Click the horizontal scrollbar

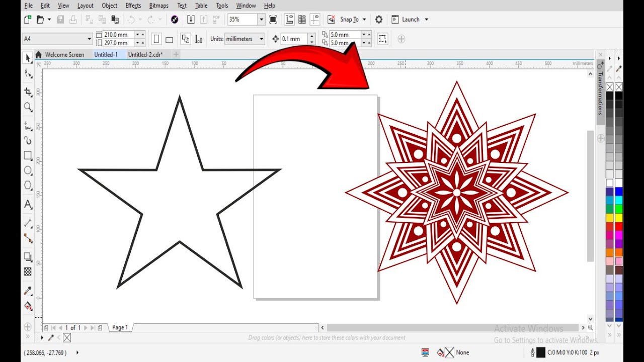(452, 328)
